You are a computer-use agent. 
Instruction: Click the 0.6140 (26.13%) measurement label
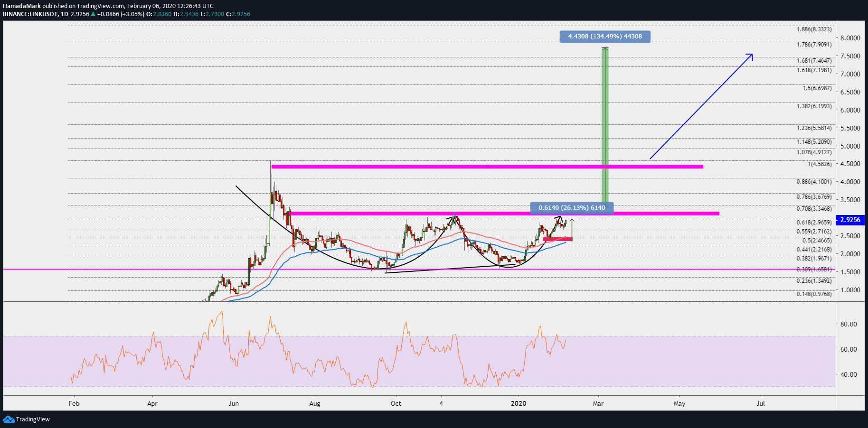click(x=572, y=208)
